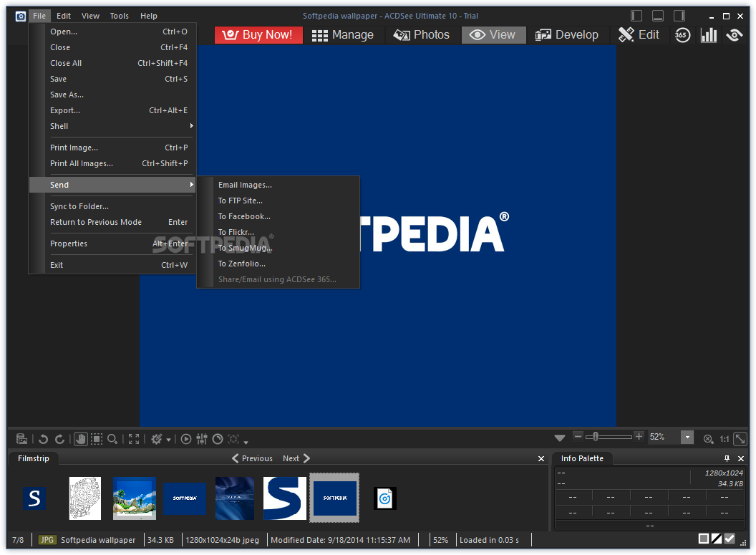Open the Tools menu
The height and width of the screenshot is (555, 756).
pos(119,16)
